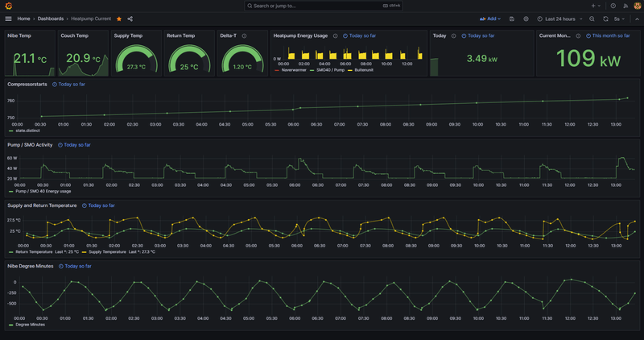
Task: Click the Couch Temp panel title
Action: (74, 35)
